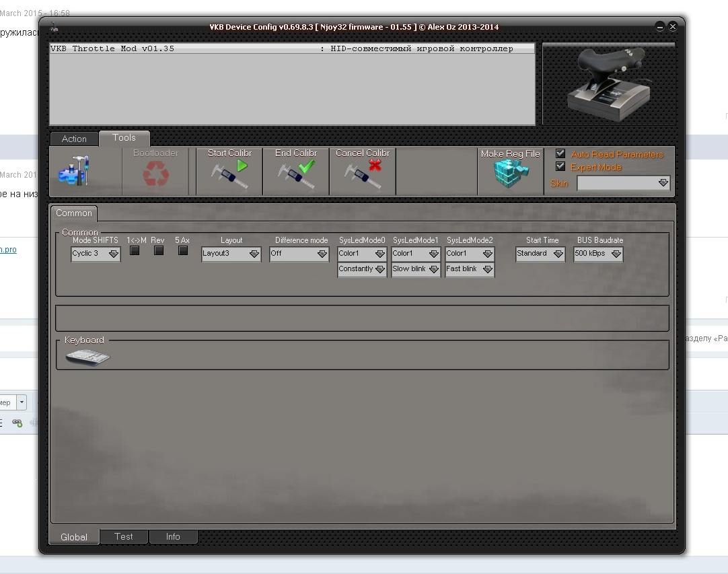Enable the 5 Ax checkbox
This screenshot has width=728, height=574.
(183, 250)
